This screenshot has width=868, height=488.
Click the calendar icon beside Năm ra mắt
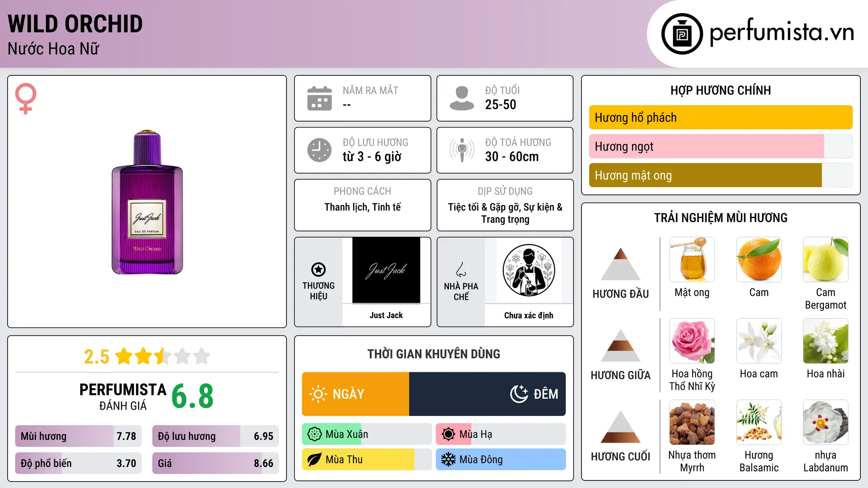320,98
